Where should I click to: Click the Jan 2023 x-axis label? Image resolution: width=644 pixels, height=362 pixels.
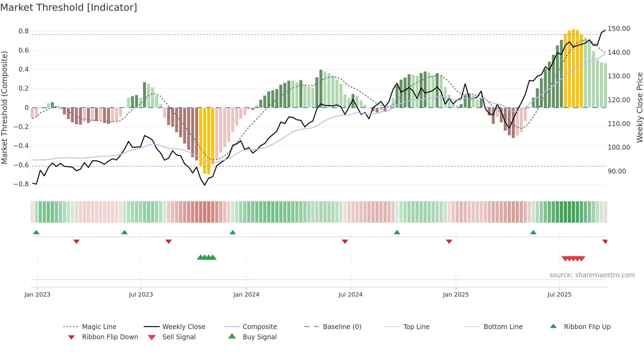[x=37, y=295]
